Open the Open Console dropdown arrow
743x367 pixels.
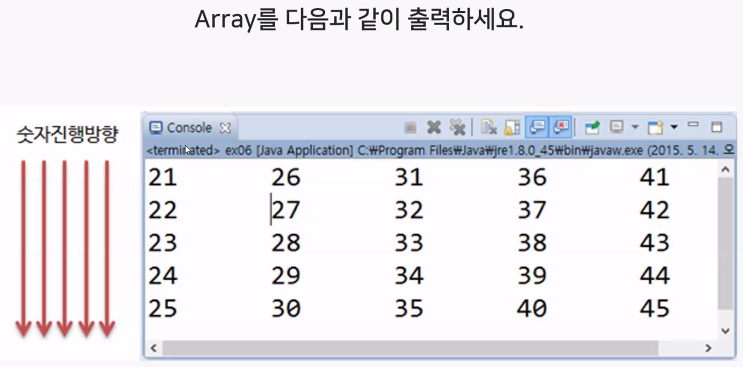tap(674, 127)
